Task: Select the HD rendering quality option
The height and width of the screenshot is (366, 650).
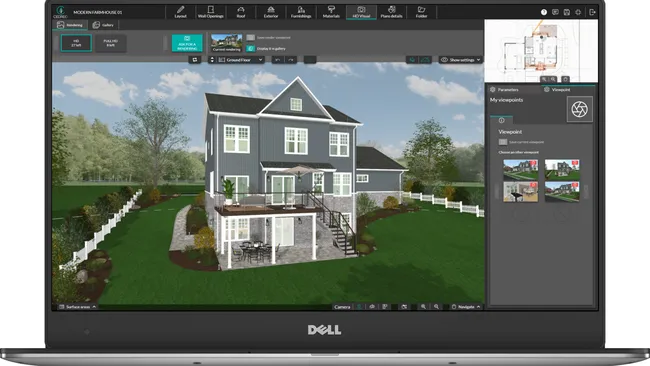Action: [76, 43]
